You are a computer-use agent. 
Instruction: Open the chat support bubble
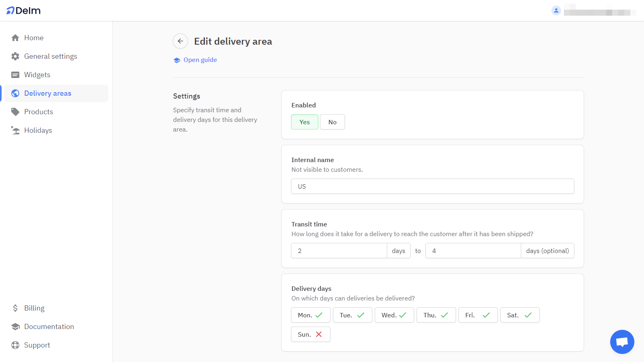coord(622,341)
